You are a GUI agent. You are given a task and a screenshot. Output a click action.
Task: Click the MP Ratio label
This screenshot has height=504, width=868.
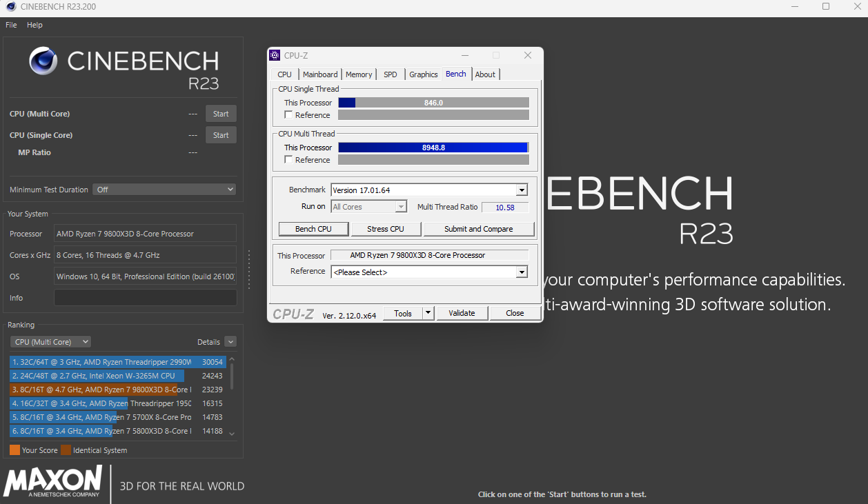34,152
